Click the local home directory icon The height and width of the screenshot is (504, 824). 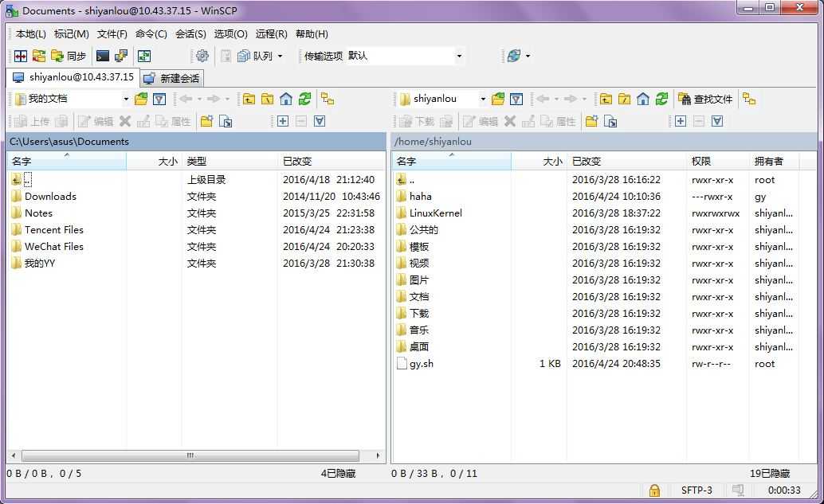coord(286,99)
